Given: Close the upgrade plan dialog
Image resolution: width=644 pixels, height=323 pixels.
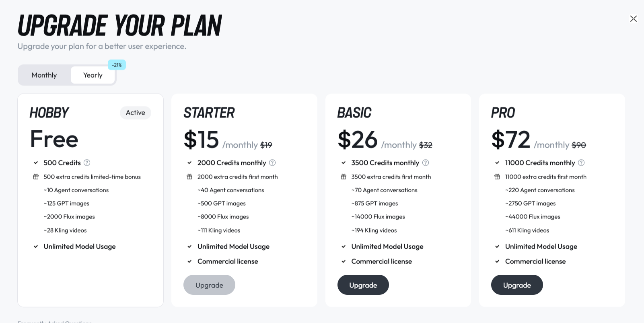Looking at the screenshot, I should coord(633,19).
